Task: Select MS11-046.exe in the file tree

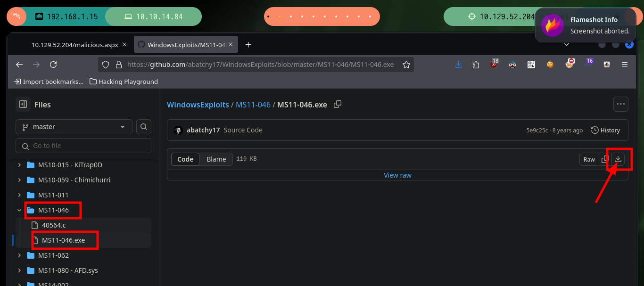Action: coord(64,240)
